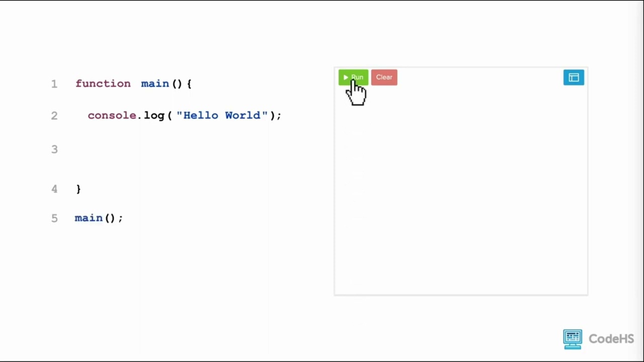Select line number 2 in gutter
This screenshot has width=644, height=362.
[x=54, y=116]
